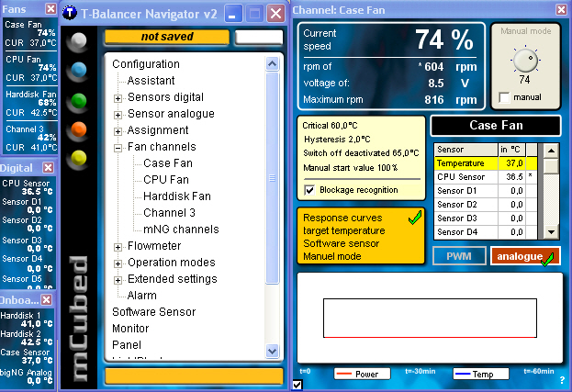Close the Fans panel

pyautogui.click(x=50, y=8)
